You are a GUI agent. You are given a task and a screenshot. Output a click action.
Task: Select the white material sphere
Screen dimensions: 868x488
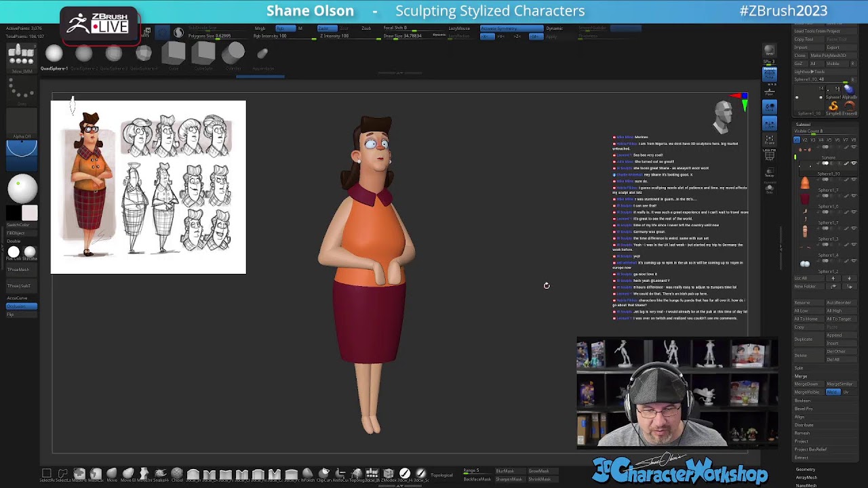point(22,188)
